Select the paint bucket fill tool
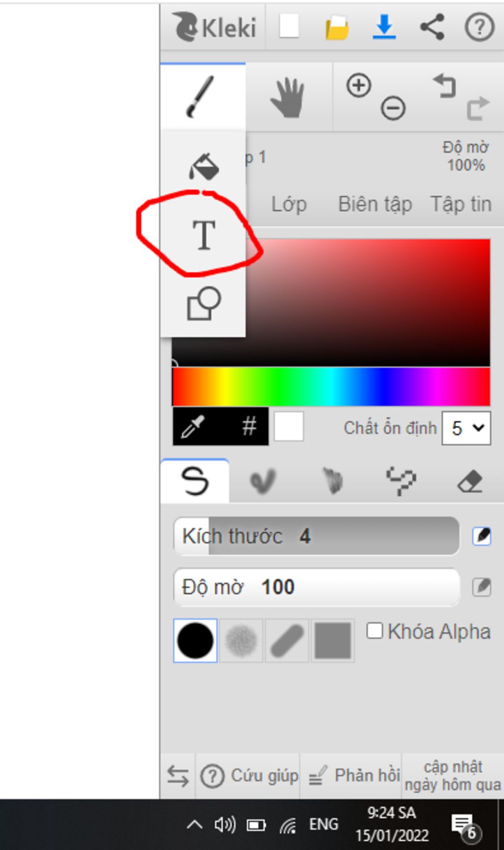504x850 pixels. coord(203,166)
